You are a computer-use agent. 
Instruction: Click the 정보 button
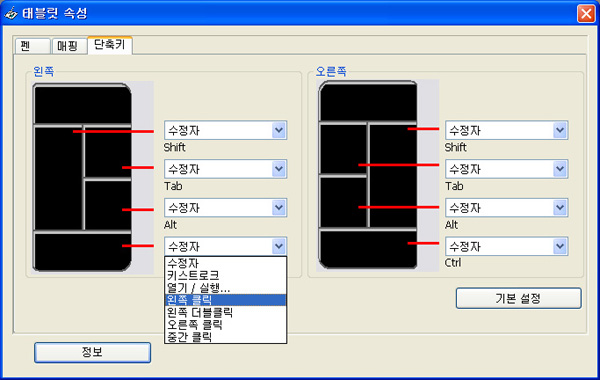[92, 352]
